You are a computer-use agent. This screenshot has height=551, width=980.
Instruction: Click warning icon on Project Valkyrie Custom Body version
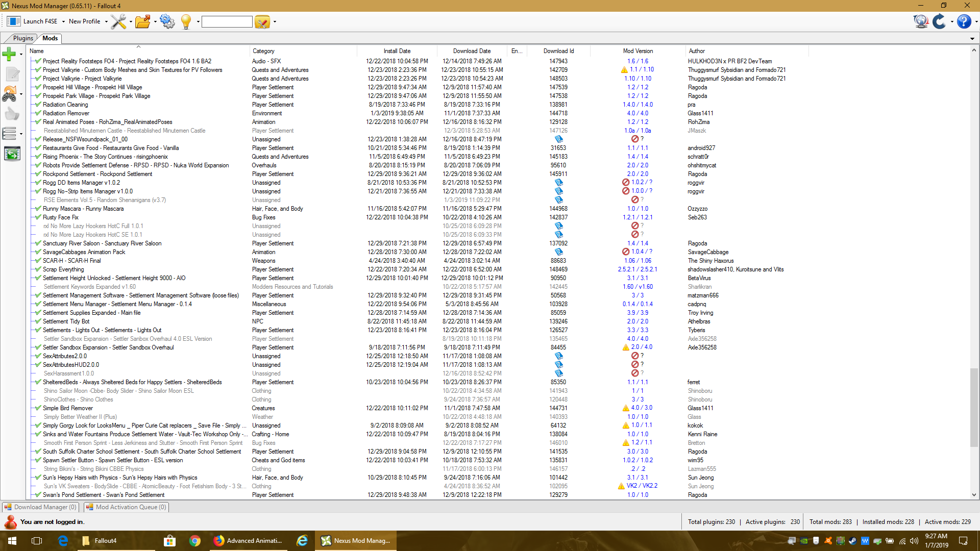624,70
